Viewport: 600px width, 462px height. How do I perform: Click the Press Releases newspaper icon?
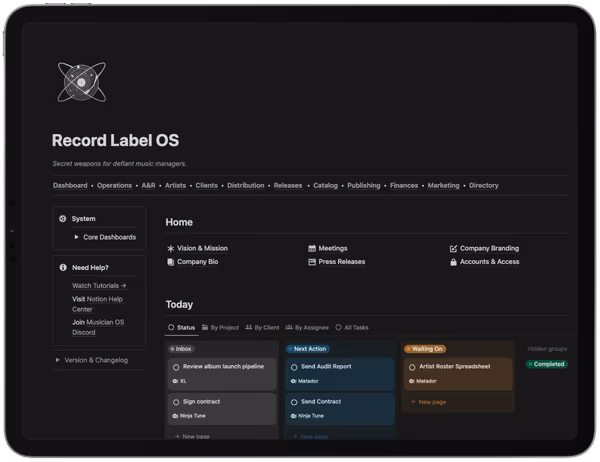[x=312, y=262]
